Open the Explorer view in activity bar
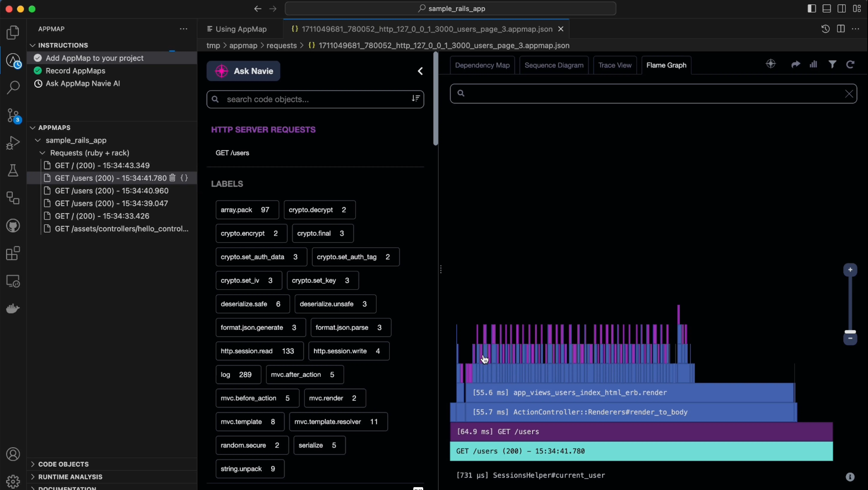The image size is (868, 490). click(x=13, y=33)
